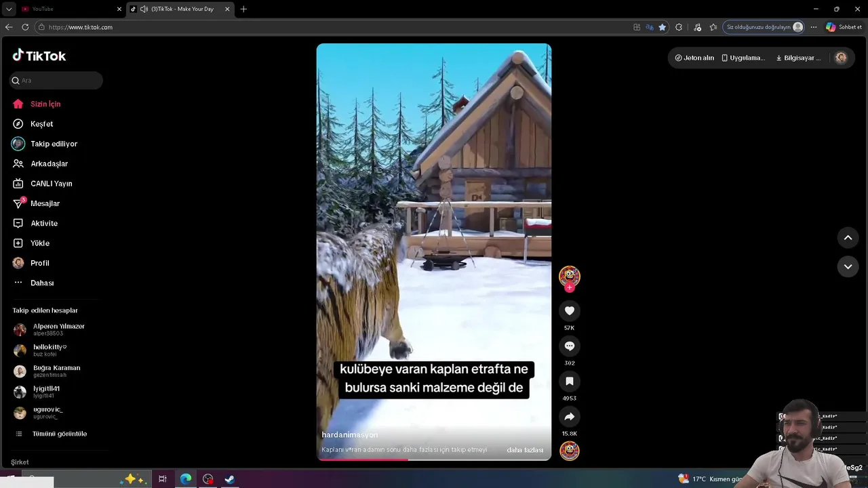Open hardanimasyon username on video
The height and width of the screenshot is (488, 868).
click(x=350, y=434)
